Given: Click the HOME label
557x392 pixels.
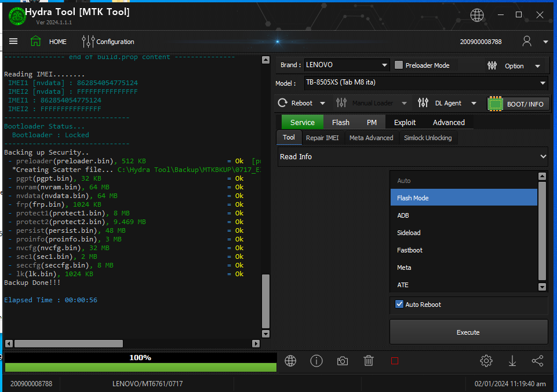Looking at the screenshot, I should [57, 42].
